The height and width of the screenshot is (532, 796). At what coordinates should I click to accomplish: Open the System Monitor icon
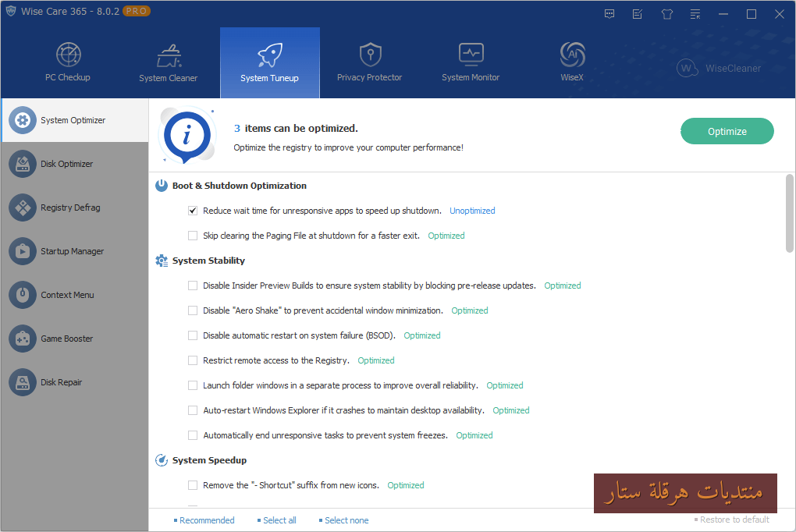coord(471,55)
